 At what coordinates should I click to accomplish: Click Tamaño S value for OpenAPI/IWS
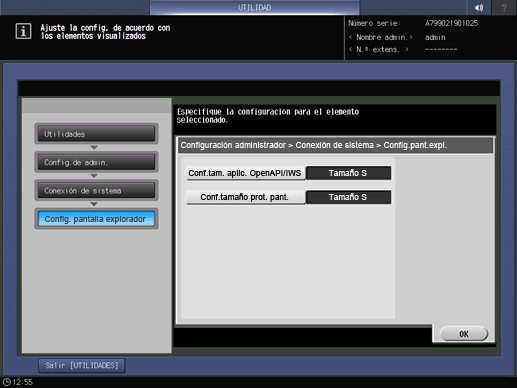[348, 173]
